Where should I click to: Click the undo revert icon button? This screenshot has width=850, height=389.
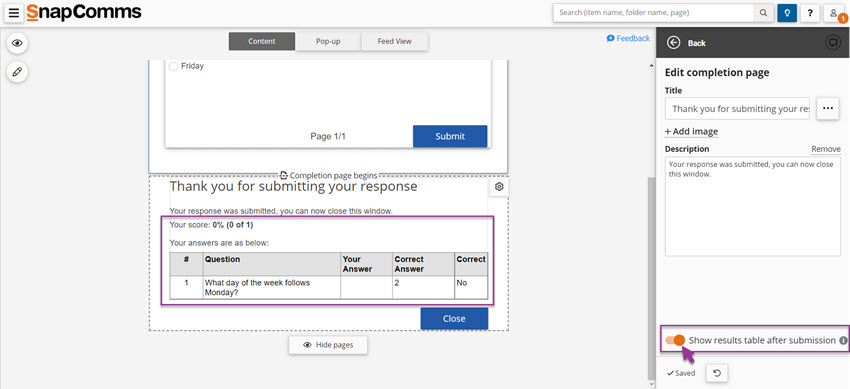tap(717, 373)
